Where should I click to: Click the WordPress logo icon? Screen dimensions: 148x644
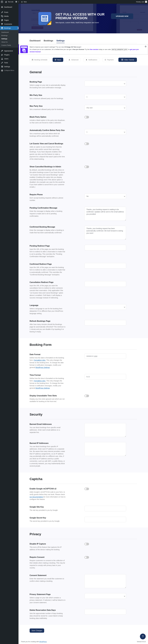point(2,2)
